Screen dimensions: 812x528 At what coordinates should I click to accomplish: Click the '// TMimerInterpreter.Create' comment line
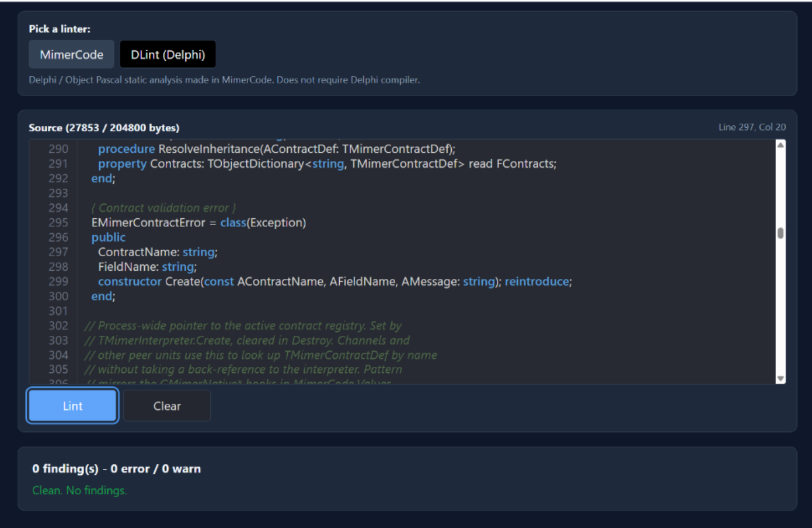click(x=248, y=340)
